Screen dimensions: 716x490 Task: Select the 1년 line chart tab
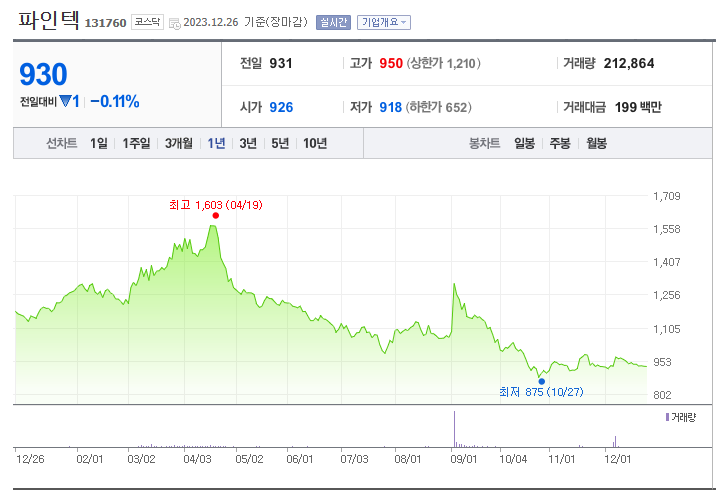coord(216,143)
